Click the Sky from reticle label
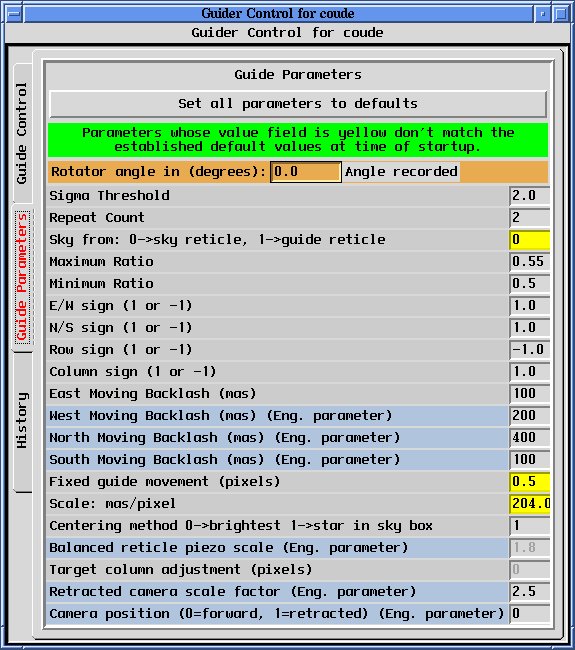This screenshot has height=650, width=575. click(217, 240)
